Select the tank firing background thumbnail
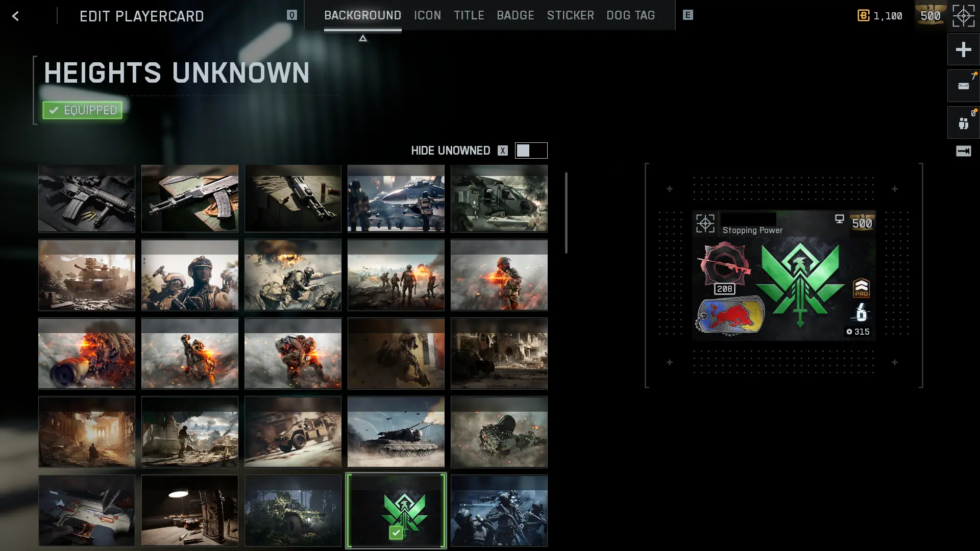The height and width of the screenshot is (551, 980). click(396, 432)
